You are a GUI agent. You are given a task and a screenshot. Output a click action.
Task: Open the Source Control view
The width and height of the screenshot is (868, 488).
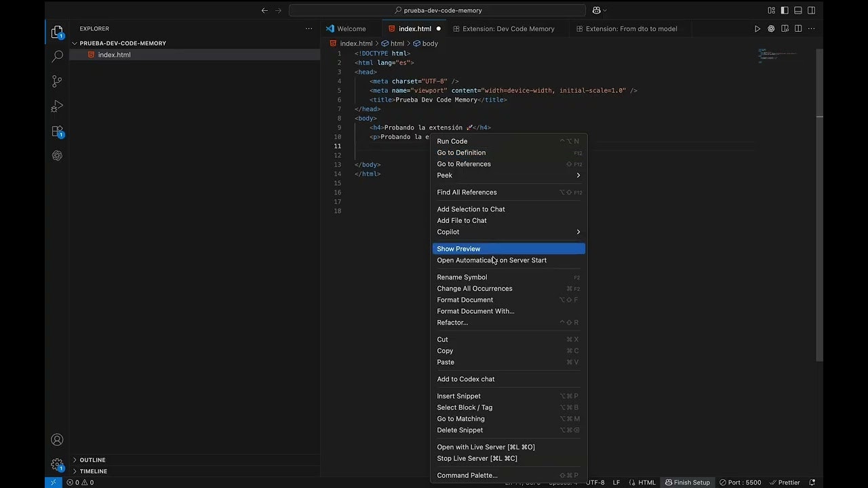(x=57, y=81)
